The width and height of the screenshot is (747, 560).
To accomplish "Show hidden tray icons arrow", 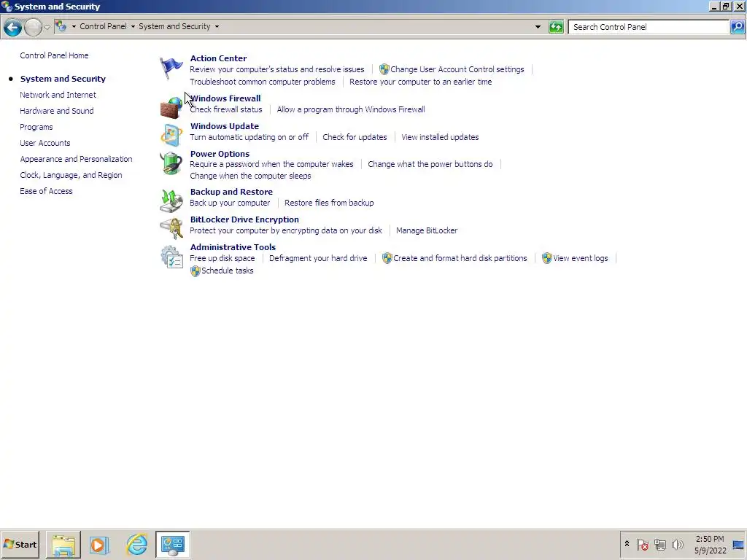I will tap(627, 544).
